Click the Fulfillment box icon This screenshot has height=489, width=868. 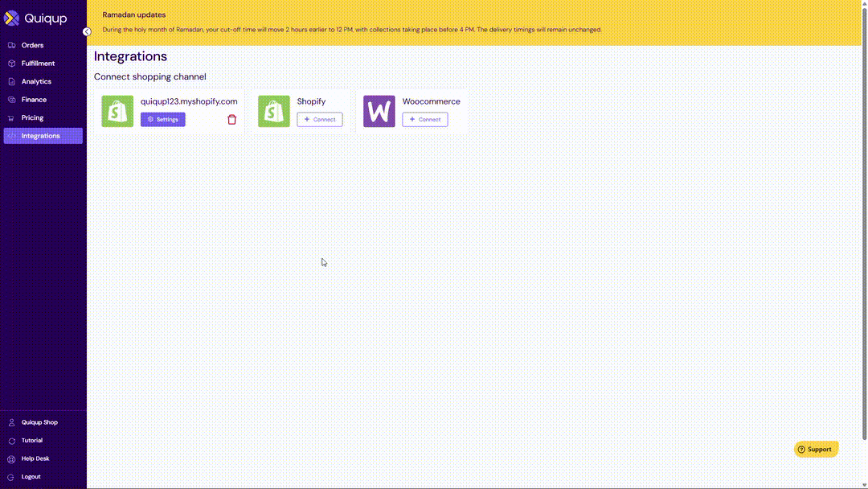(x=11, y=64)
